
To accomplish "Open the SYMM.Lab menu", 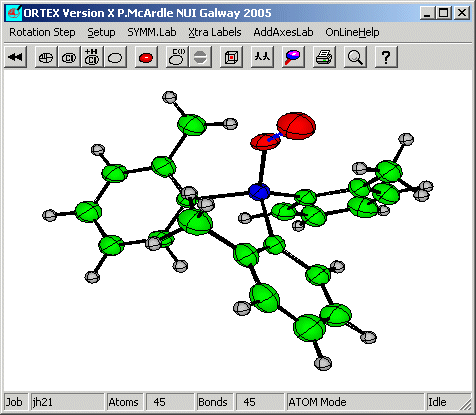I will [152, 32].
